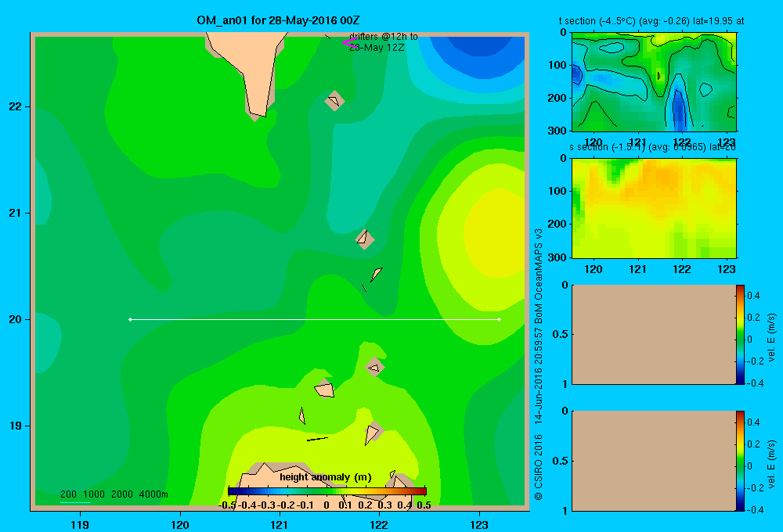
Task: Click the green contour line sample under 200
Action: (75, 502)
